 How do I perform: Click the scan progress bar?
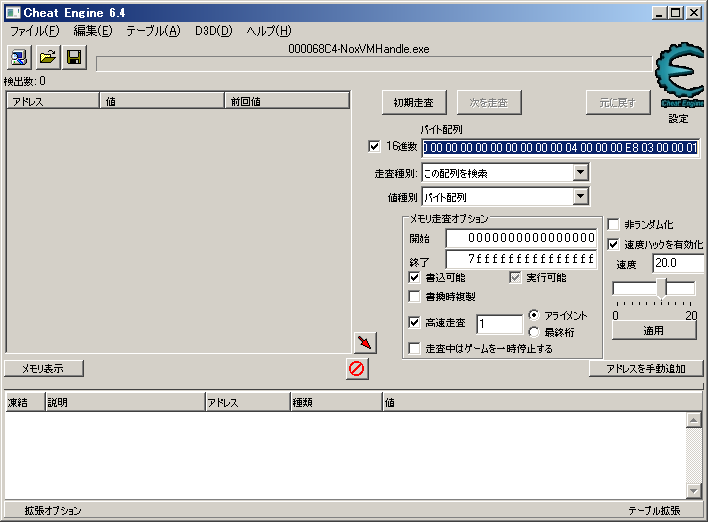(x=375, y=64)
